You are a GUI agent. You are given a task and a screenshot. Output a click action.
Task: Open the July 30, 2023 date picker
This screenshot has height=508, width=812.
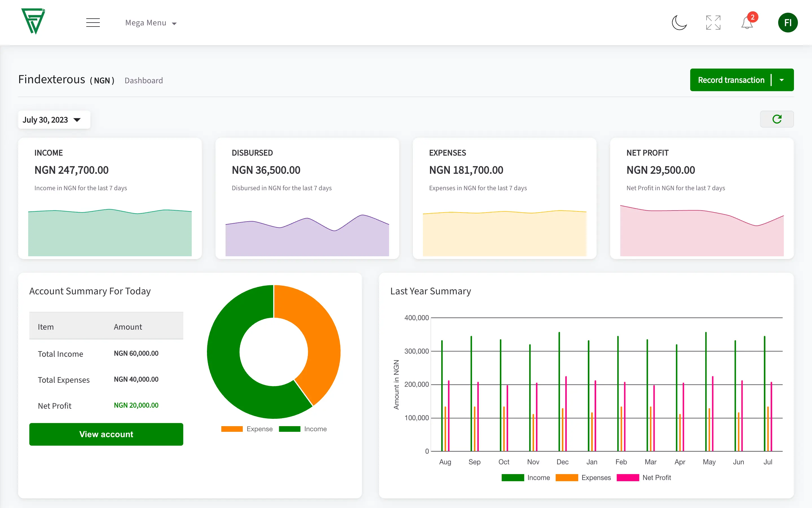54,120
